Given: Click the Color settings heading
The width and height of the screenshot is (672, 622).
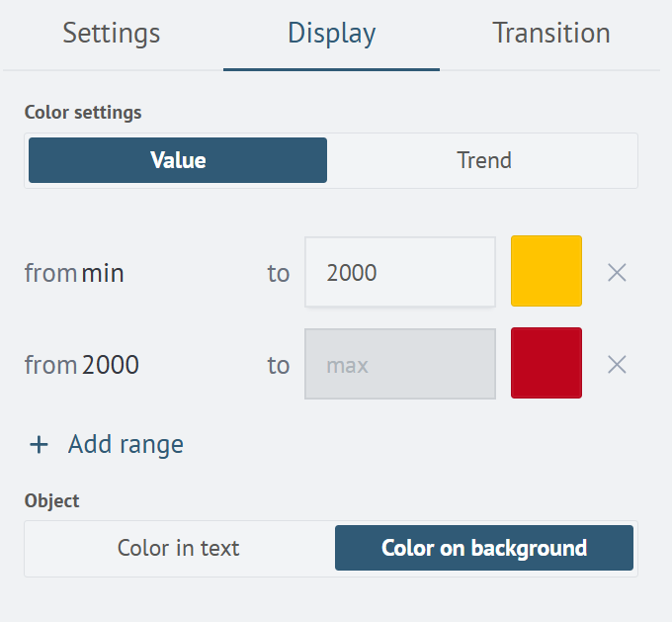Looking at the screenshot, I should [83, 113].
